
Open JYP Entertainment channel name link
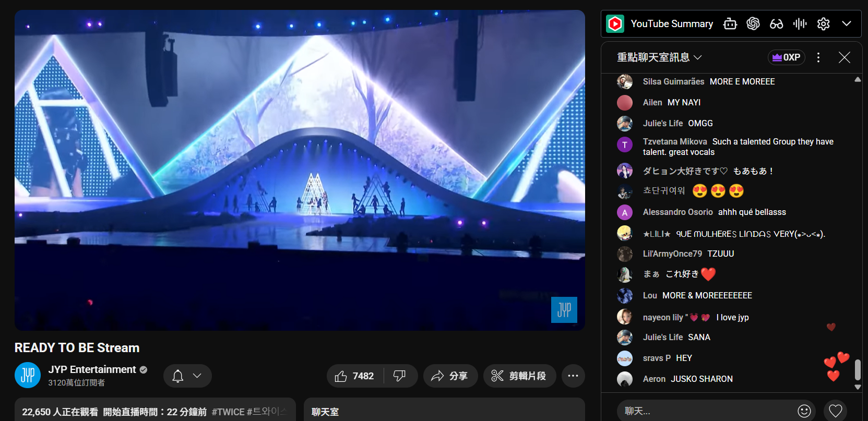click(x=92, y=369)
